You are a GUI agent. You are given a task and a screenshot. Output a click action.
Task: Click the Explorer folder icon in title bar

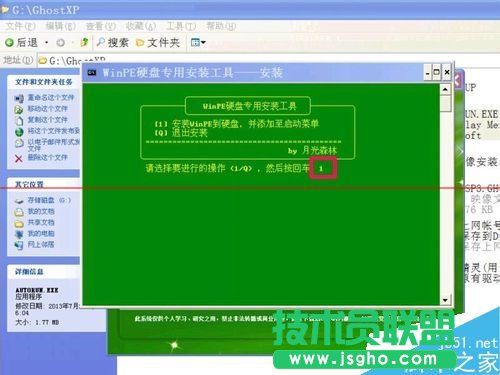[x=5, y=10]
